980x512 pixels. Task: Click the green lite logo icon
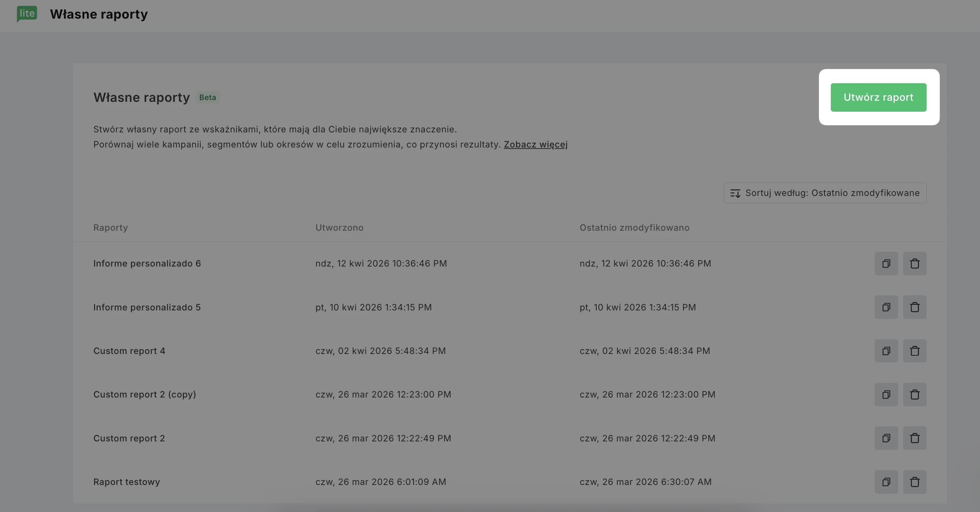click(27, 14)
